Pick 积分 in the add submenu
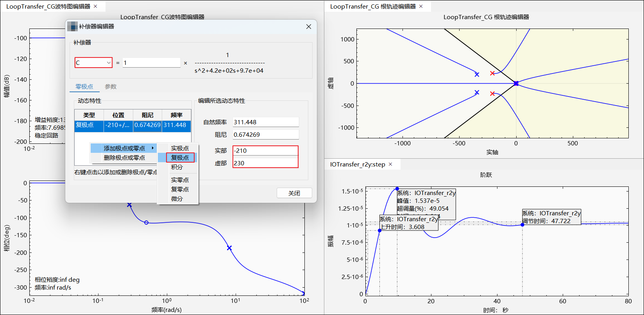The width and height of the screenshot is (644, 315). (177, 167)
